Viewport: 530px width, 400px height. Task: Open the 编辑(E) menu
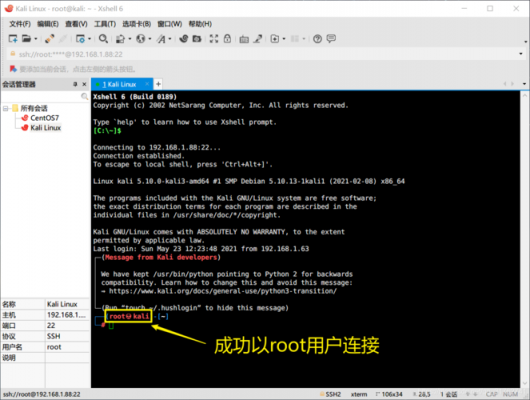point(48,24)
